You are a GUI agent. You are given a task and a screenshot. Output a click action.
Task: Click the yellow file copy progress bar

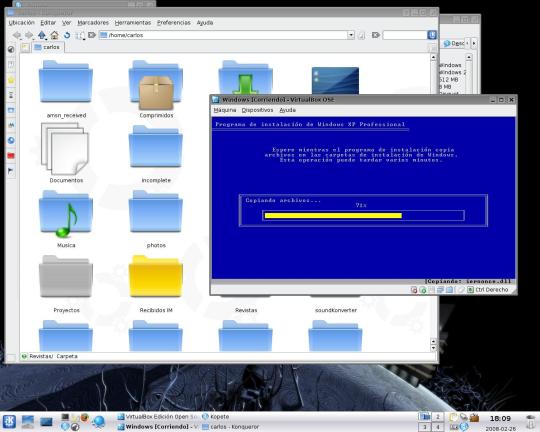coord(333,216)
